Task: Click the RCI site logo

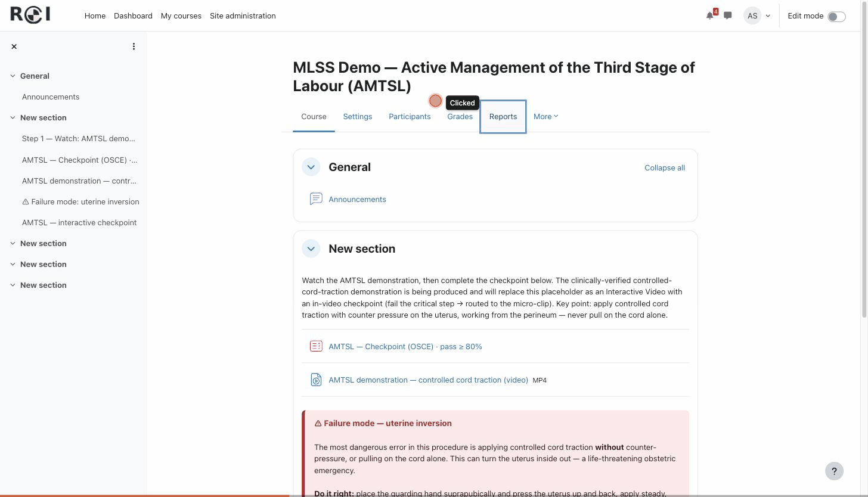Action: (x=30, y=15)
